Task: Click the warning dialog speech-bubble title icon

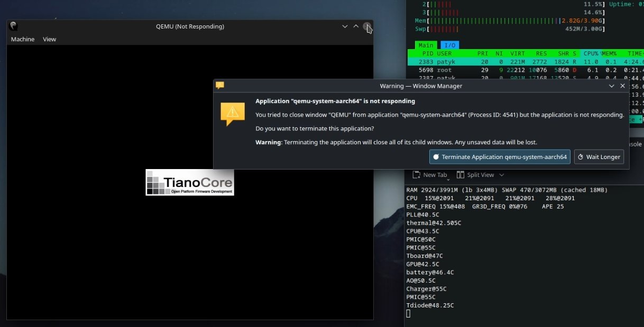Action: click(x=220, y=86)
